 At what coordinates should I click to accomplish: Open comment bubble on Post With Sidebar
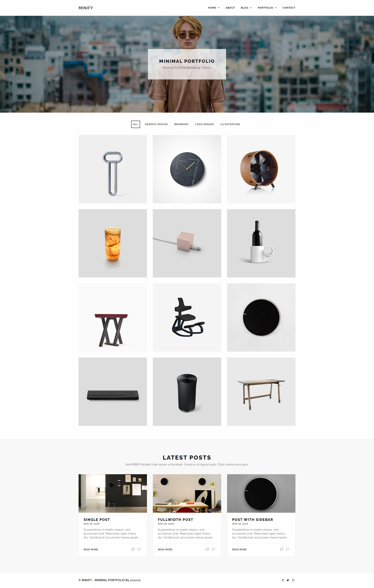pos(288,549)
